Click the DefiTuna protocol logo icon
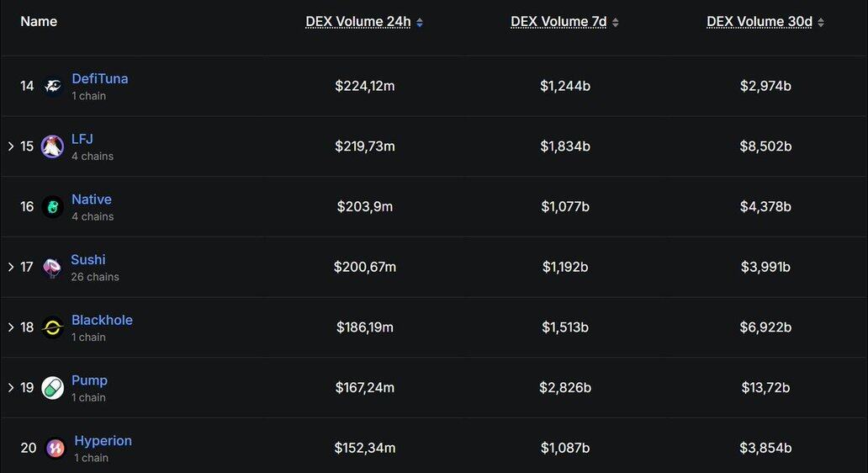868x473 pixels. tap(52, 86)
